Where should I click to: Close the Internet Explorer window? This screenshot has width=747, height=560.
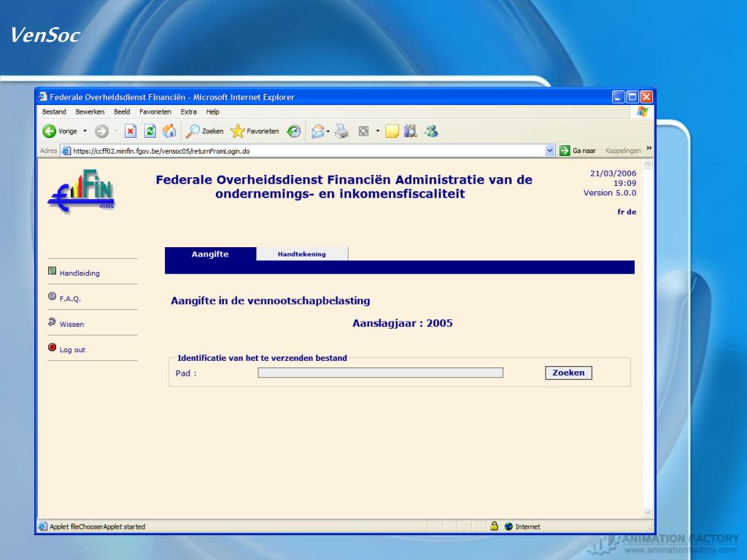[x=646, y=97]
